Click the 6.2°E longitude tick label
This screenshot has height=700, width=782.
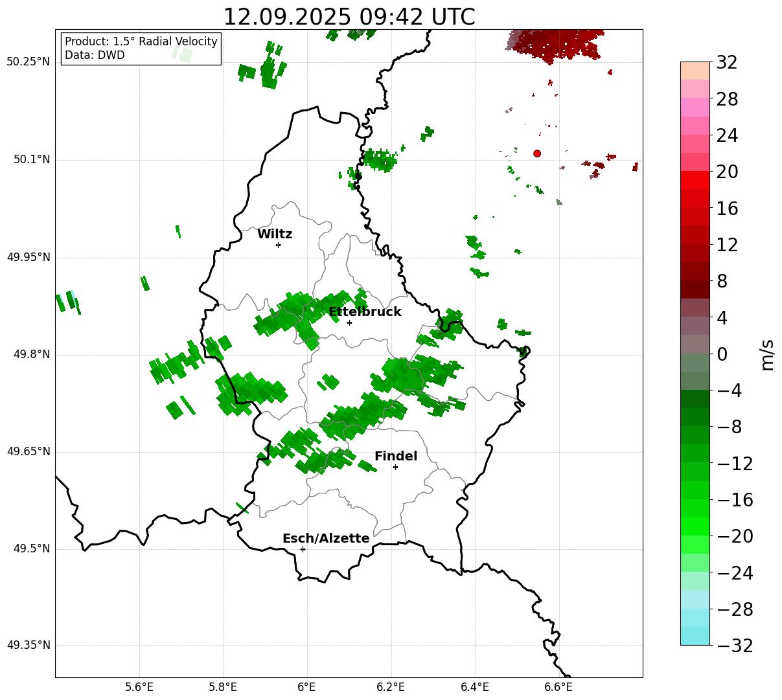[391, 687]
